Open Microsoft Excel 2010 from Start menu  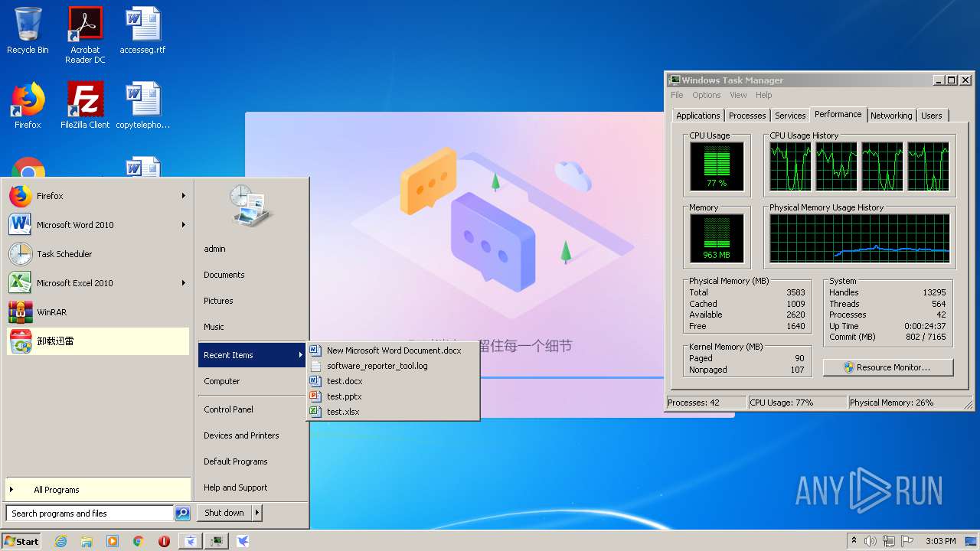coord(97,283)
